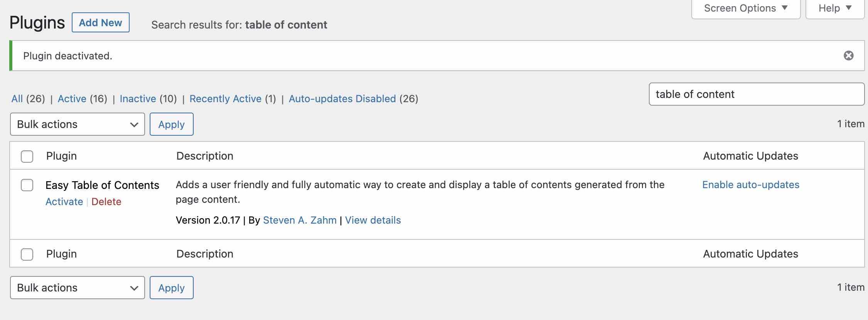
Task: Focus the plugin search input field
Action: pos(757,94)
